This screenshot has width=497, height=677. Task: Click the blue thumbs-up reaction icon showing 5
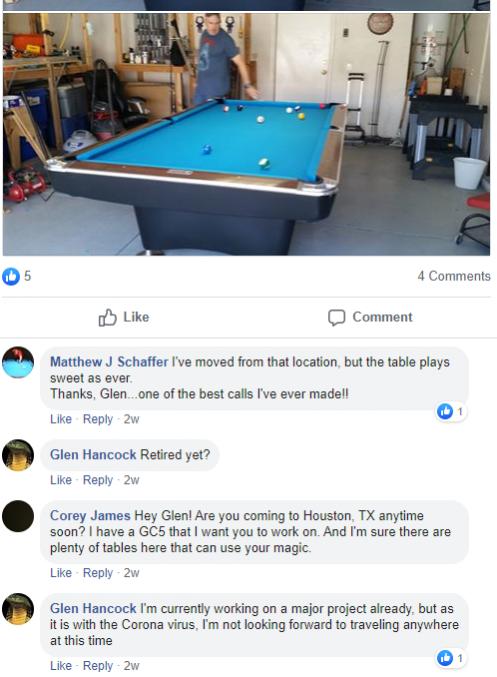11,276
